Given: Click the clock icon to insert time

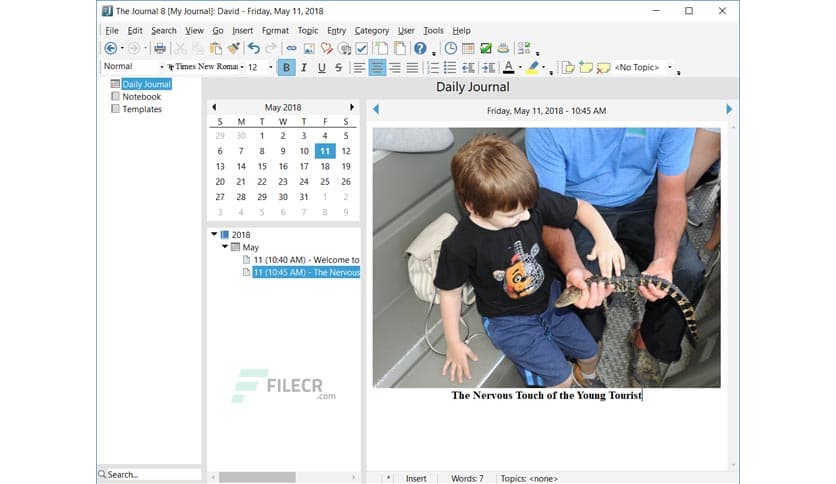Looking at the screenshot, I should 451,48.
